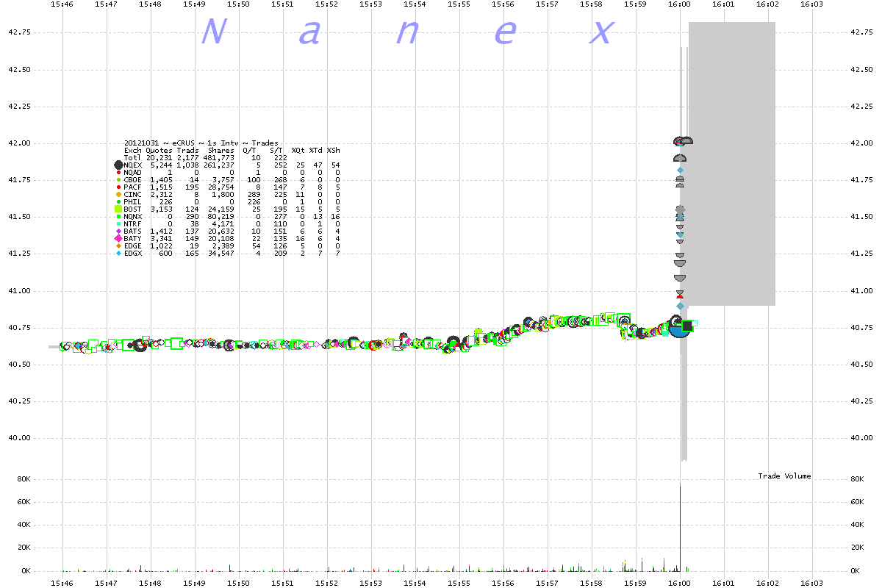Click the BATS shares value 20,632

pos(221,231)
